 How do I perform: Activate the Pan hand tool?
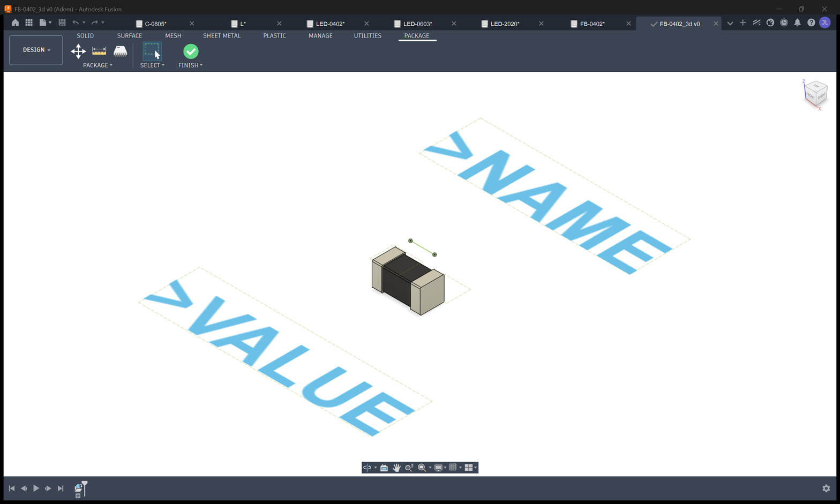click(x=396, y=468)
